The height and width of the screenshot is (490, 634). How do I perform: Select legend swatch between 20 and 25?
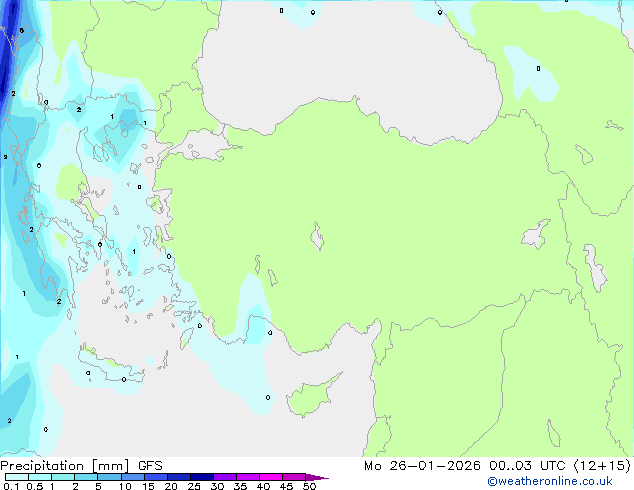pyautogui.click(x=178, y=477)
